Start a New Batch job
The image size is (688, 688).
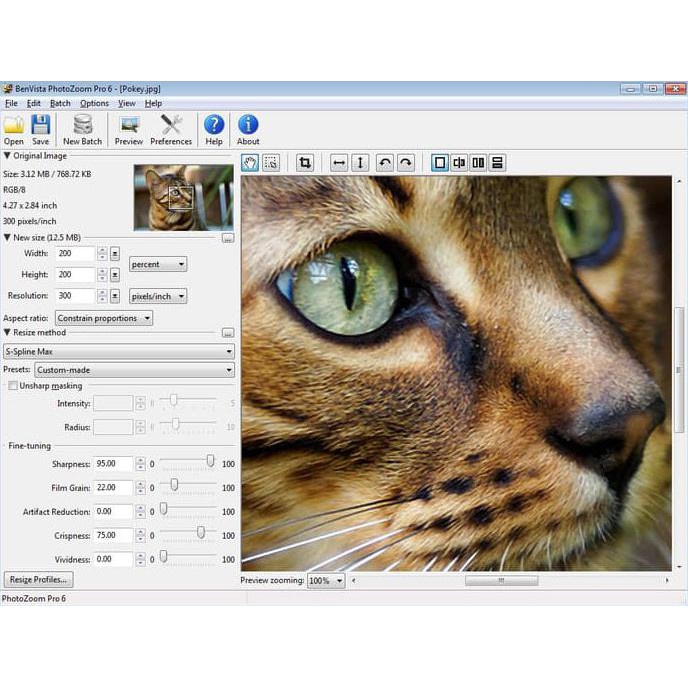pyautogui.click(x=82, y=130)
